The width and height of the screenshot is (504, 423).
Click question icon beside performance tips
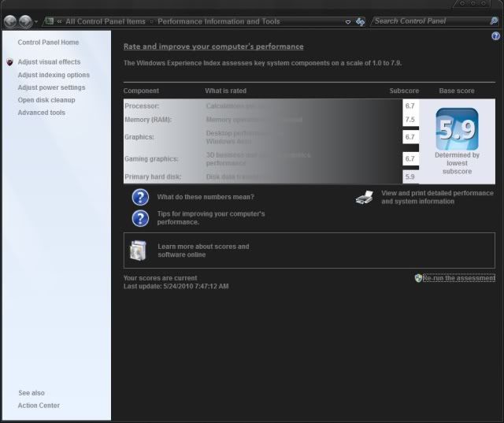140,218
